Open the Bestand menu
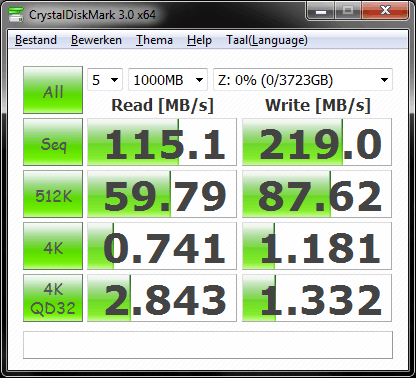The image size is (417, 379). [36, 40]
